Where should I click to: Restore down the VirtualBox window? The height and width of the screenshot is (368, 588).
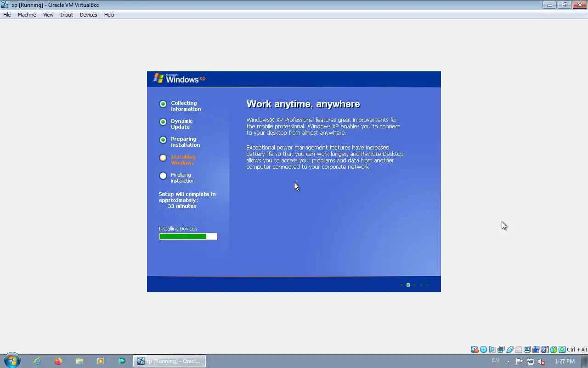(564, 5)
